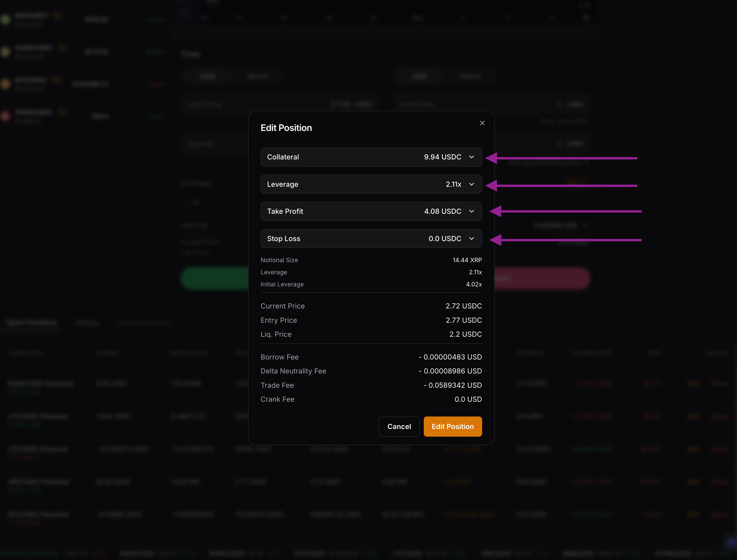Click the 2.11x value in Leverage field
This screenshot has width=737, height=560.
coord(453,184)
